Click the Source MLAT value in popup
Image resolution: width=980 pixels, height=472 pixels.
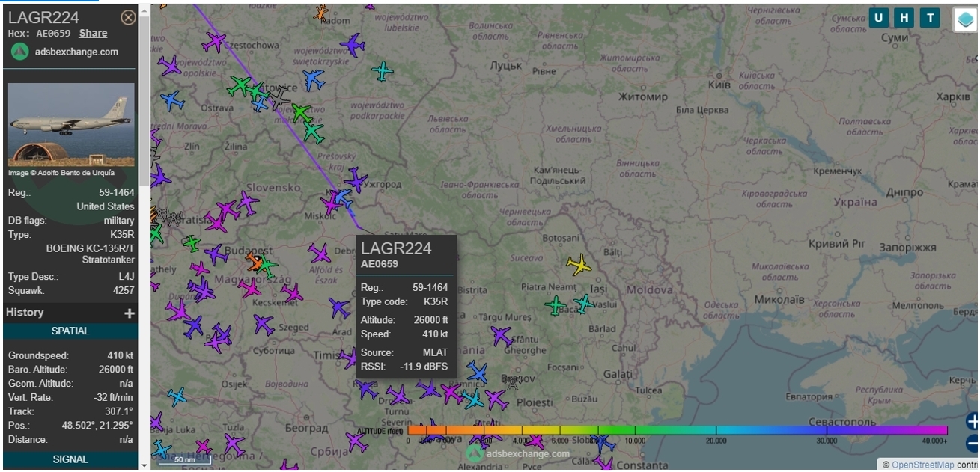[435, 352]
